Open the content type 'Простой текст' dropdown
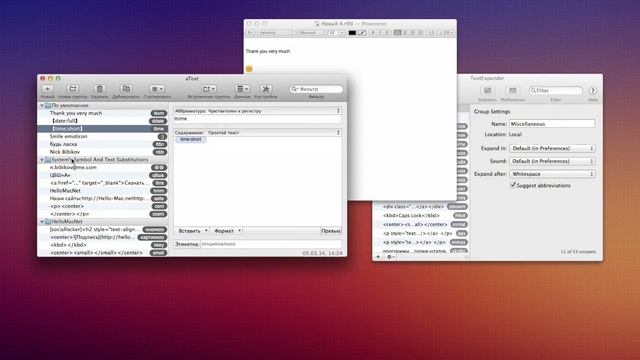640x360 pixels. click(258, 133)
